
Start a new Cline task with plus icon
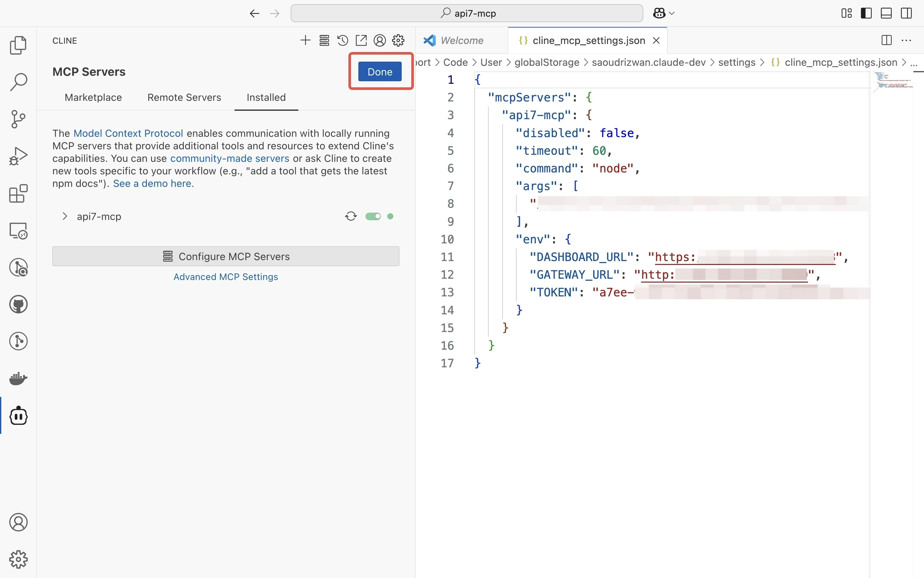coord(305,40)
